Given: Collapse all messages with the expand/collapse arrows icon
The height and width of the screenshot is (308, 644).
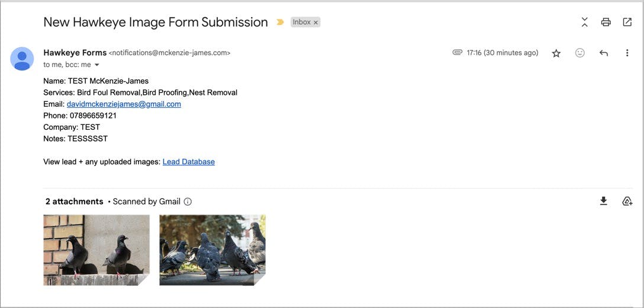Looking at the screenshot, I should (x=584, y=22).
